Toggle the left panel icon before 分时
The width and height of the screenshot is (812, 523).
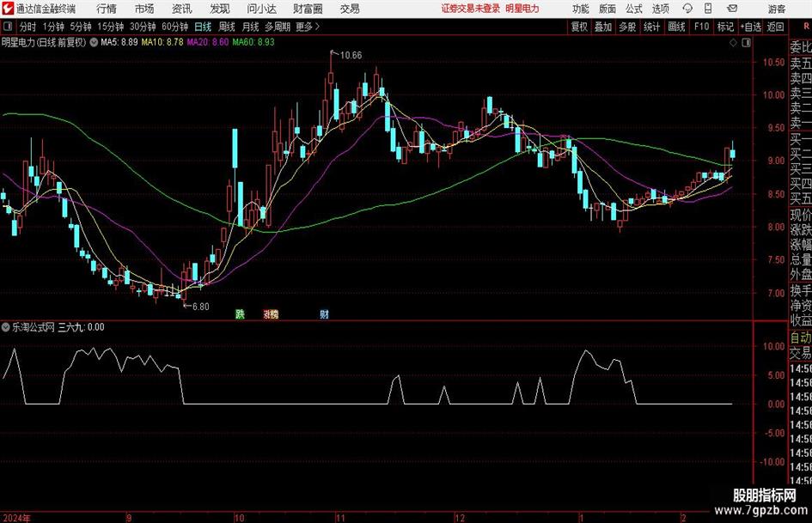(8, 27)
